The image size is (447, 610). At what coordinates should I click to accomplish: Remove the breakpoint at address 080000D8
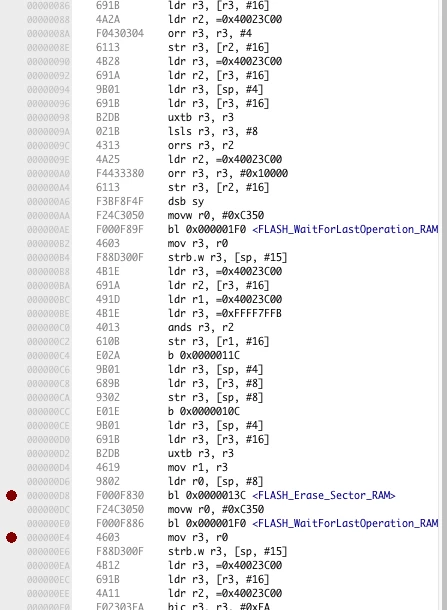tap(11, 495)
